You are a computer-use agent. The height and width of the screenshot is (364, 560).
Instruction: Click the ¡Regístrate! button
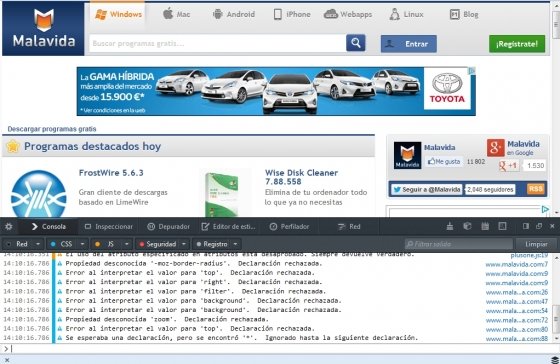[x=517, y=44]
